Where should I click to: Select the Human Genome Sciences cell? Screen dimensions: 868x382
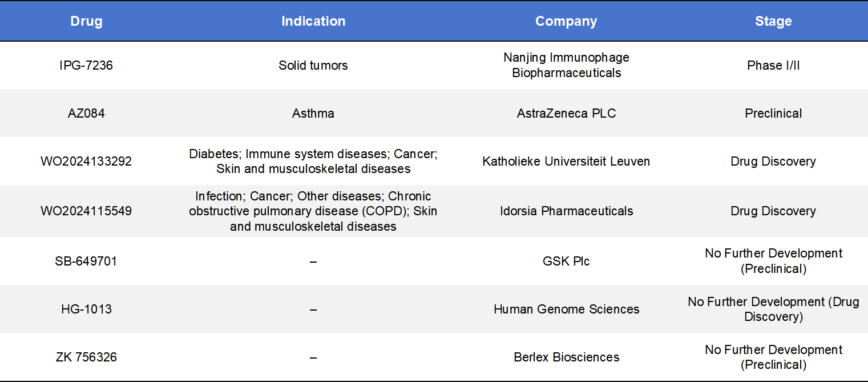click(566, 309)
